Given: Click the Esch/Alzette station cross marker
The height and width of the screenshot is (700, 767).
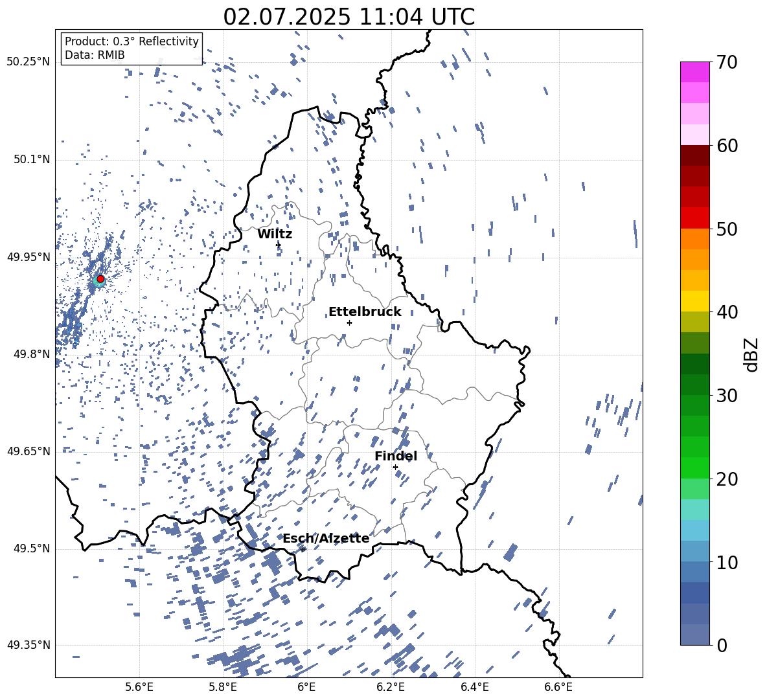Looking at the screenshot, I should 303,549.
